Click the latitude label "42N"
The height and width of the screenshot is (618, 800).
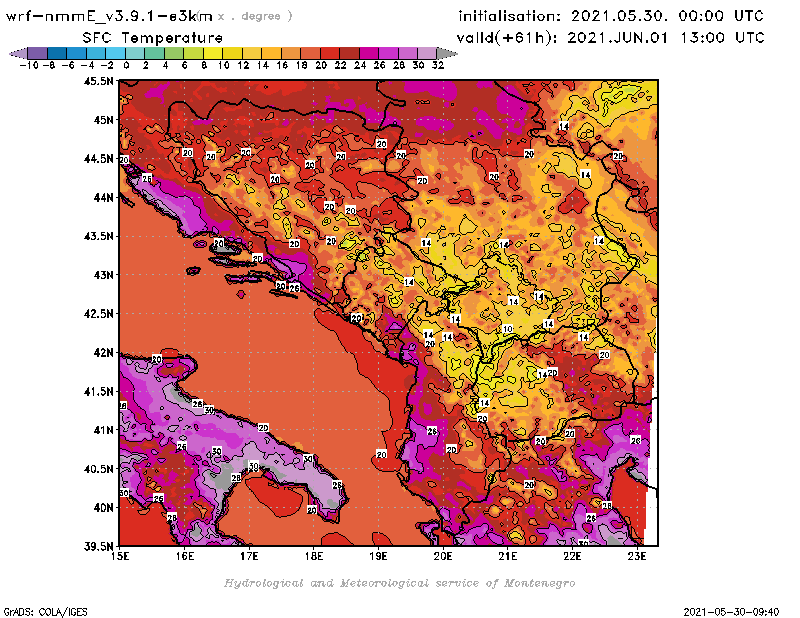(104, 353)
